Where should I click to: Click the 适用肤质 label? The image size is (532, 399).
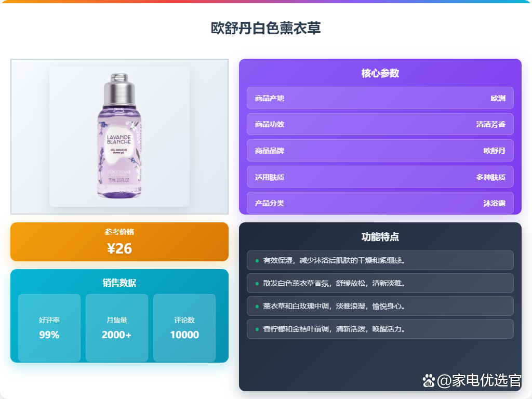270,177
